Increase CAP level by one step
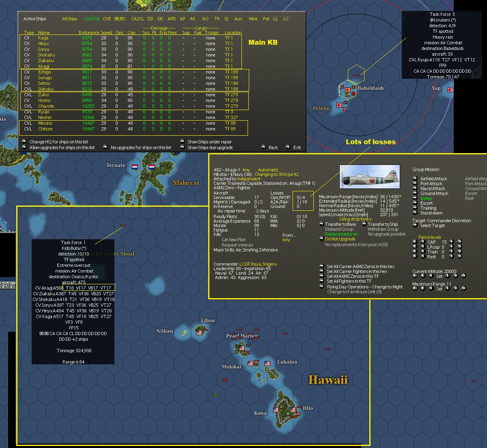The height and width of the screenshot is (448, 487). pos(451,242)
